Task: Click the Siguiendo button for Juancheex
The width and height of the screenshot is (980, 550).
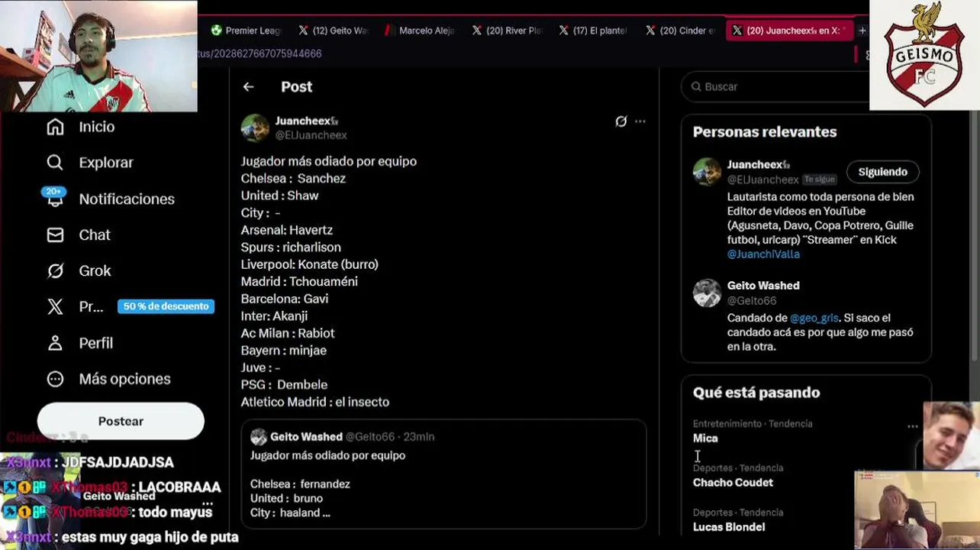Action: tap(882, 172)
